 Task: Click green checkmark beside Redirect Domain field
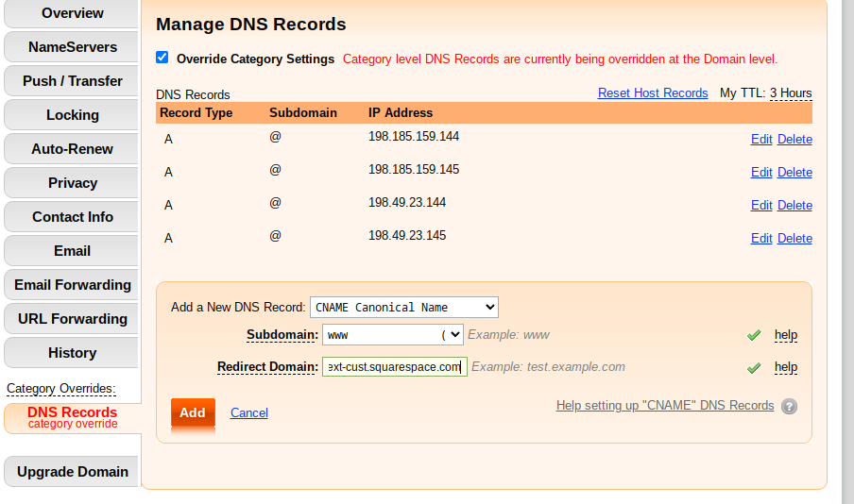753,367
